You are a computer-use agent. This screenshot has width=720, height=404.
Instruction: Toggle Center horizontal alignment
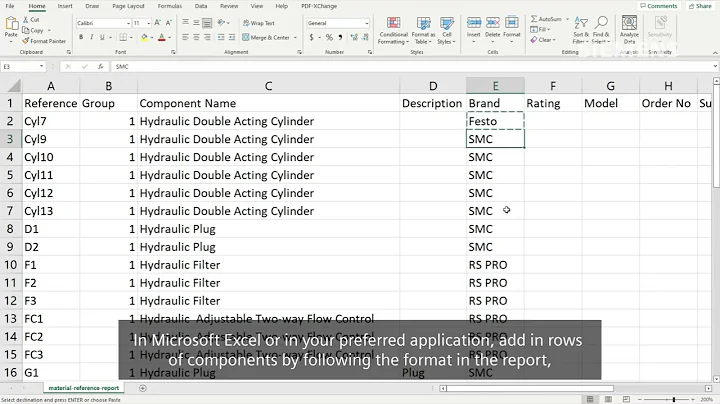point(196,37)
